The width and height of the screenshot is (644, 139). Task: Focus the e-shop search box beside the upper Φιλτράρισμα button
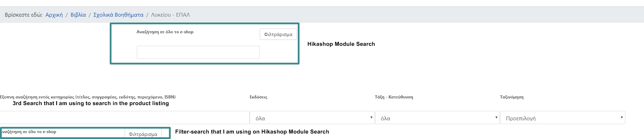198,52
